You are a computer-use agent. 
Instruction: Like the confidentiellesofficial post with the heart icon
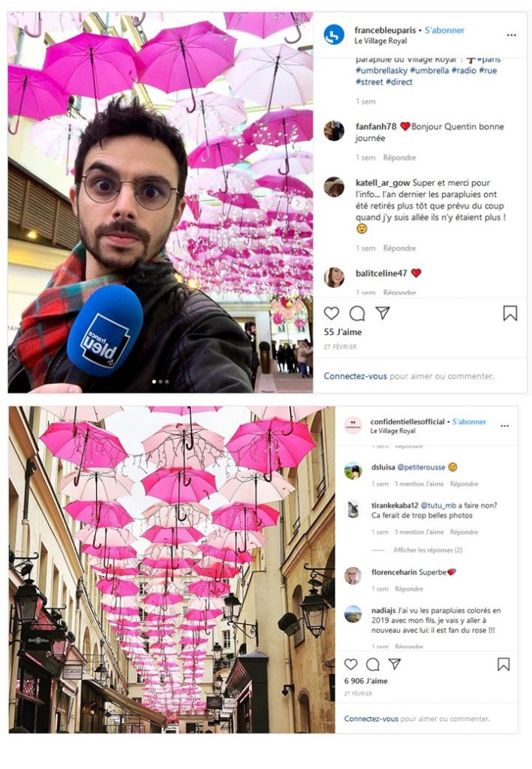350,664
